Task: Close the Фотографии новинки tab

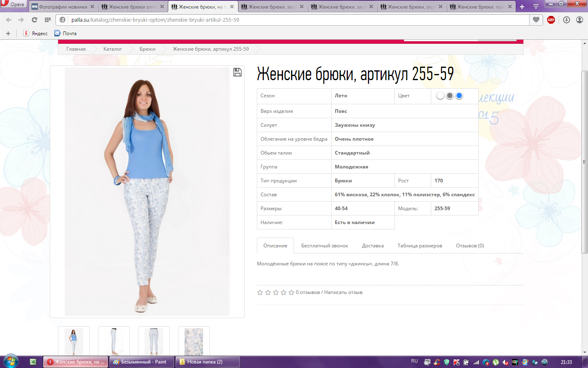Action: pos(92,7)
